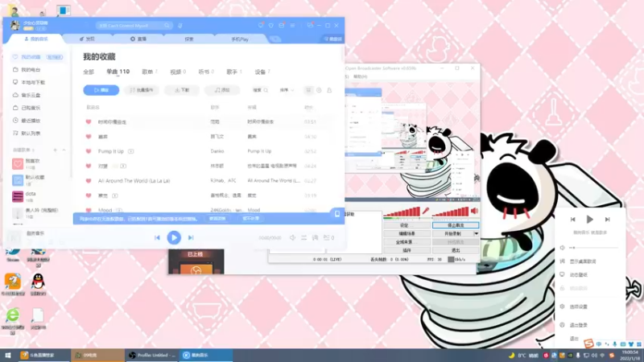Click 开始录制 button in OBS window
Image resolution: width=644 pixels, height=362 pixels.
click(x=452, y=233)
